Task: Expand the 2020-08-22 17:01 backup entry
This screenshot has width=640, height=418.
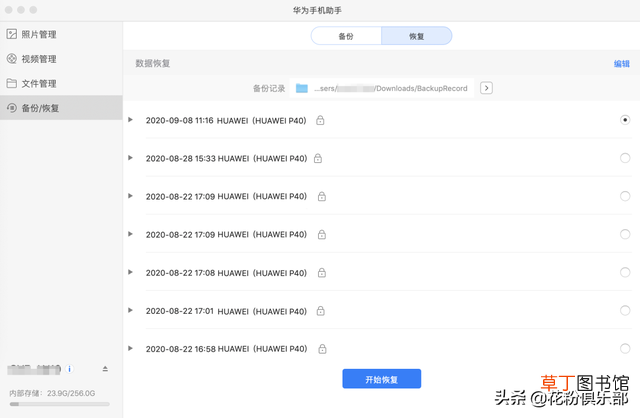Action: coord(130,310)
